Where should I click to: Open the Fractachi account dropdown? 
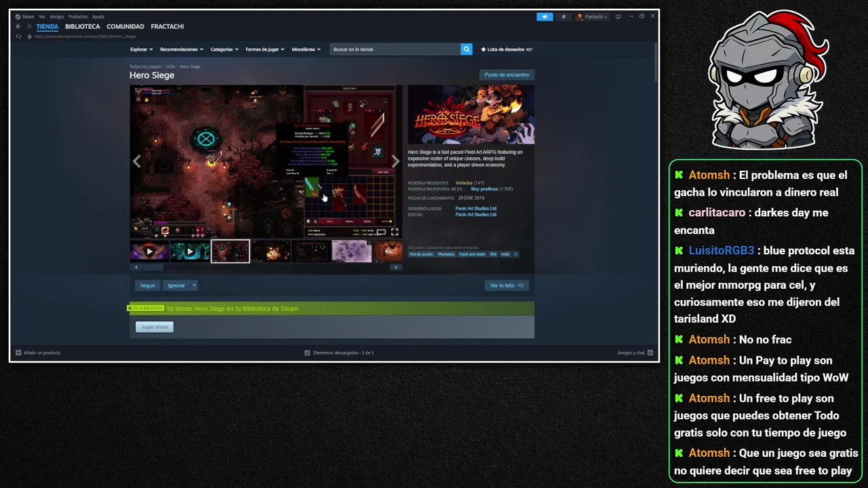[x=591, y=16]
